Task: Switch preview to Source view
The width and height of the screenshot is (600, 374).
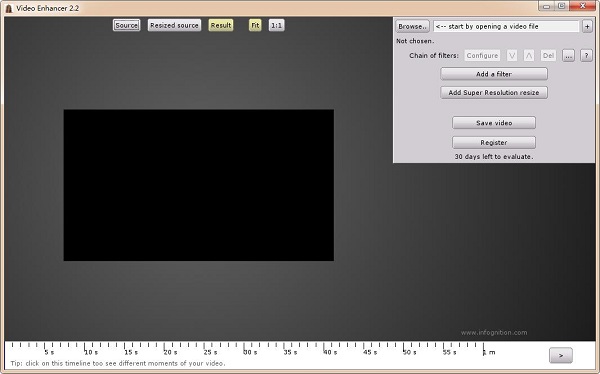Action: click(127, 25)
